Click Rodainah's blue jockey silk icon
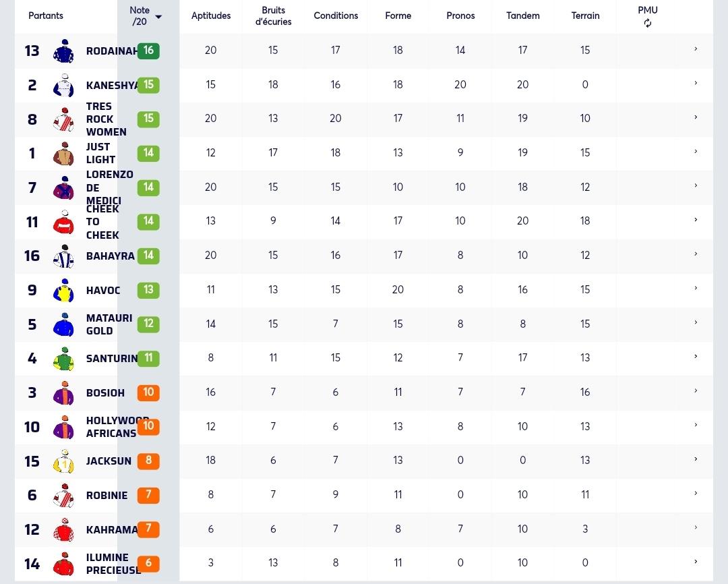 (x=63, y=51)
